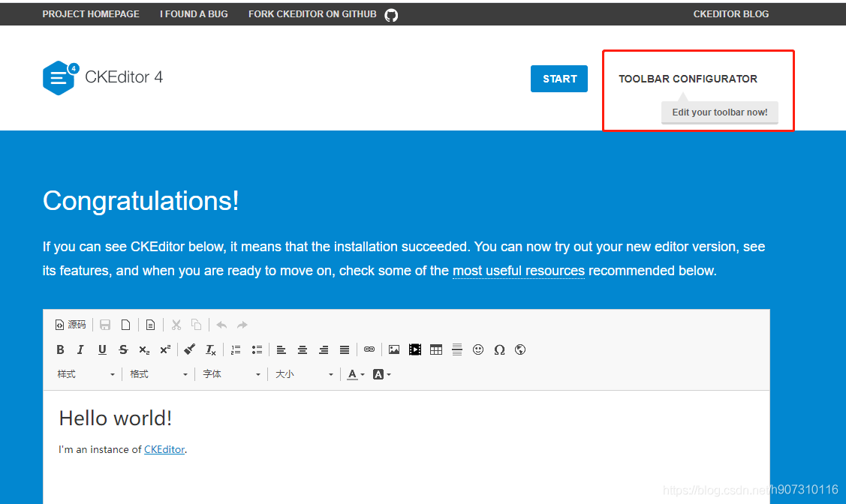
Task: Click the Edit your toolbar now! tooltip
Action: [x=720, y=112]
